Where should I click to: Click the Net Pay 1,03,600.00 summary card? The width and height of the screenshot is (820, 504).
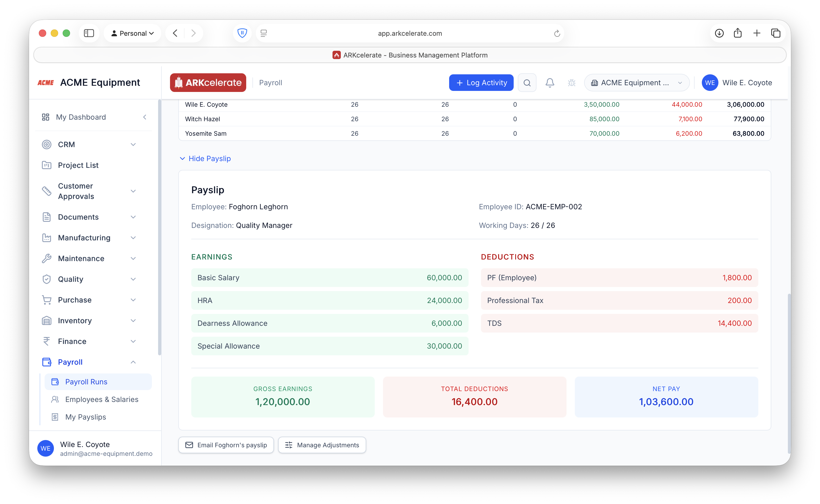click(x=666, y=397)
